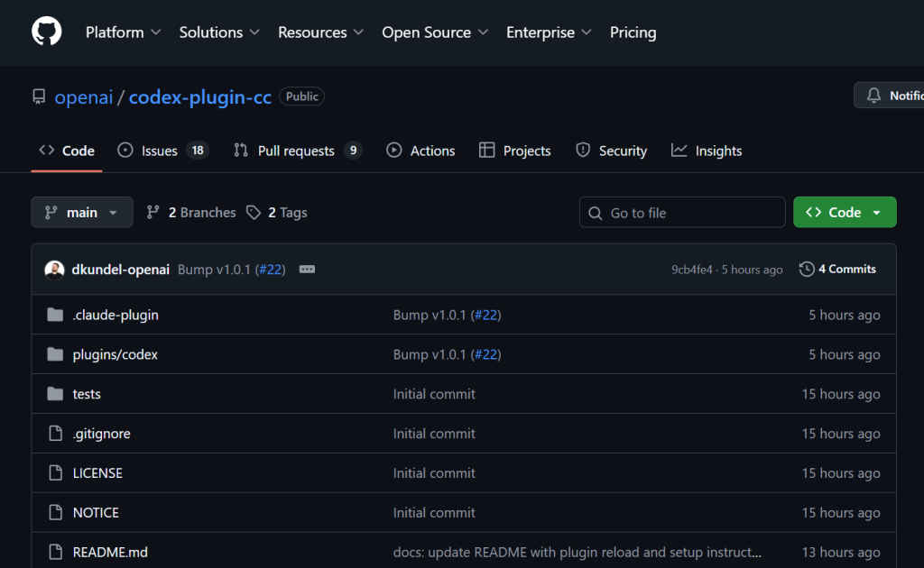
Task: Open the README.md file
Action: click(110, 552)
